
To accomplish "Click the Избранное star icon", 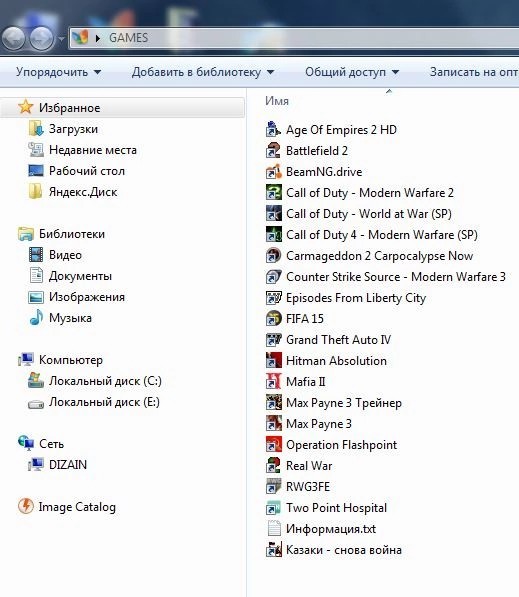I will (26, 107).
